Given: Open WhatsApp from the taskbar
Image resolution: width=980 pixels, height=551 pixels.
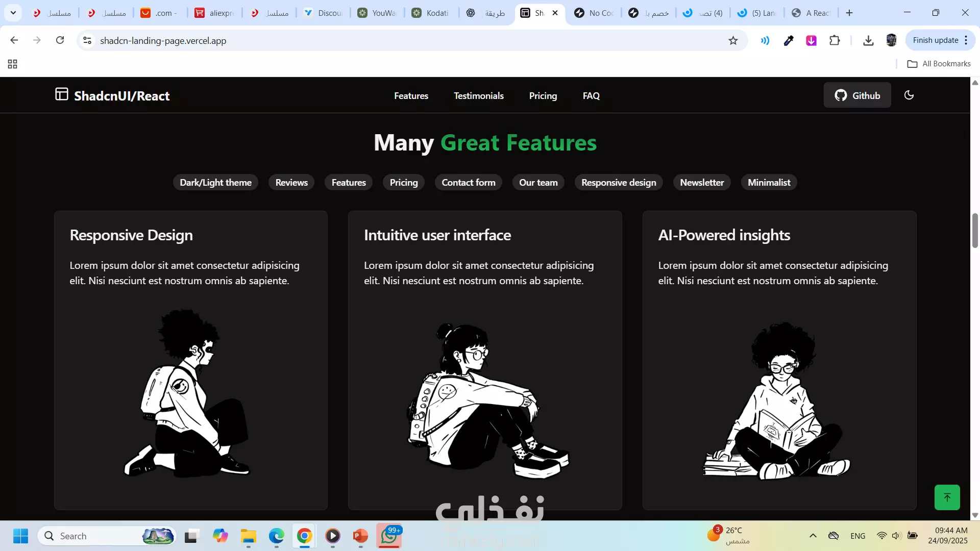Looking at the screenshot, I should click(389, 536).
